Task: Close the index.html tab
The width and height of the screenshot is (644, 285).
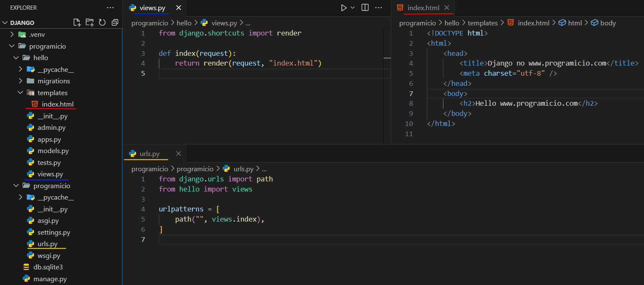Action: [x=447, y=8]
